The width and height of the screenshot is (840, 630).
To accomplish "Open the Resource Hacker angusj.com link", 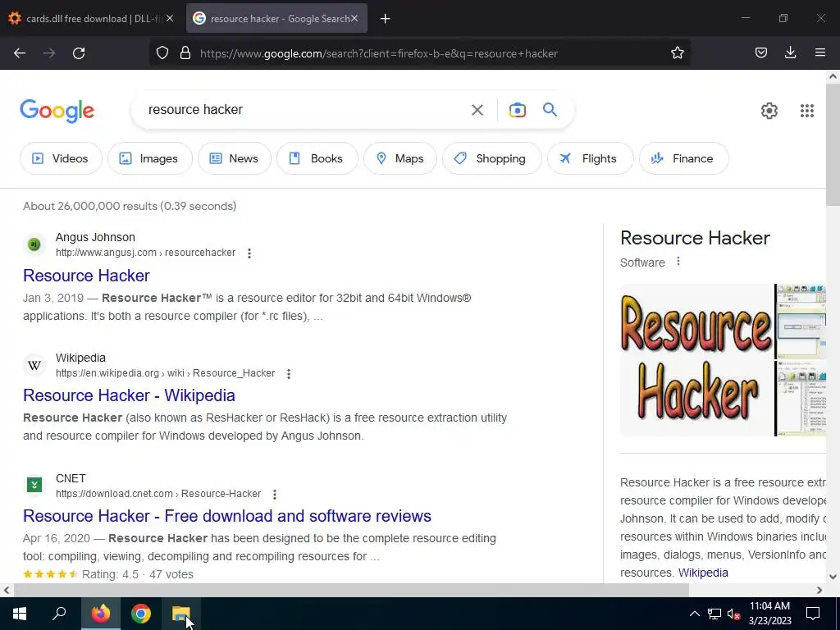I will (x=86, y=276).
